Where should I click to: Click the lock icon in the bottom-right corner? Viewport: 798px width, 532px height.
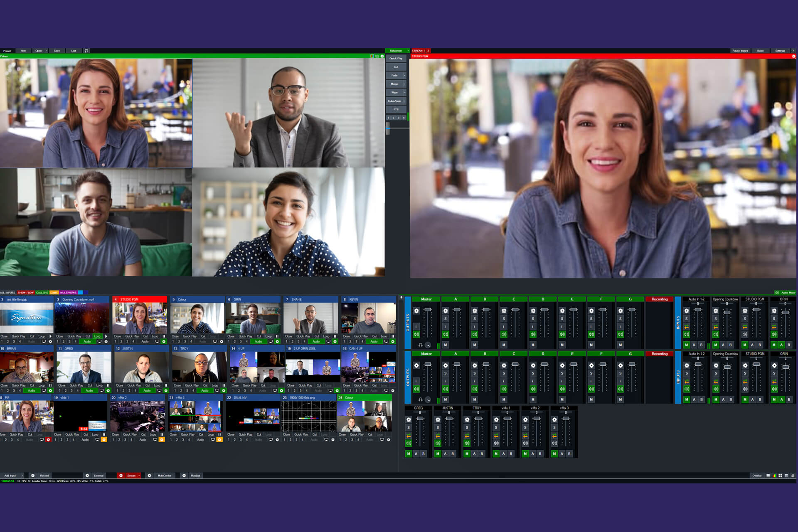(x=793, y=475)
